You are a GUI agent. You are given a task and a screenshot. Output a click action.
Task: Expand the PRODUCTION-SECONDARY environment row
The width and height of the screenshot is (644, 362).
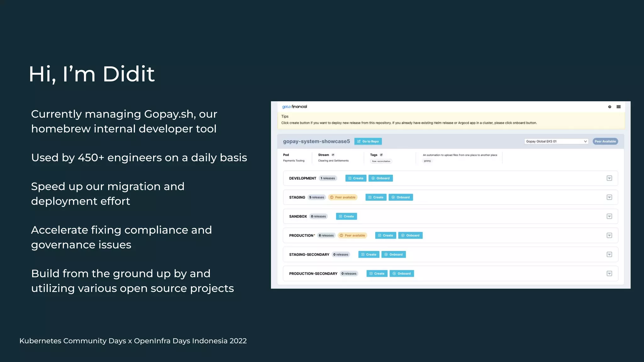pos(609,274)
